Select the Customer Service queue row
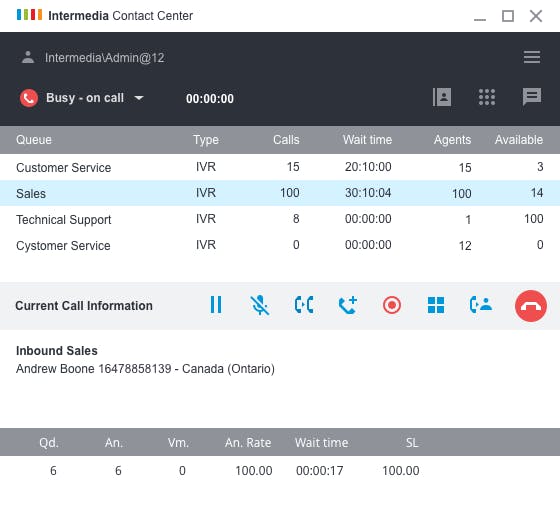This screenshot has height=505, width=560. 280,167
